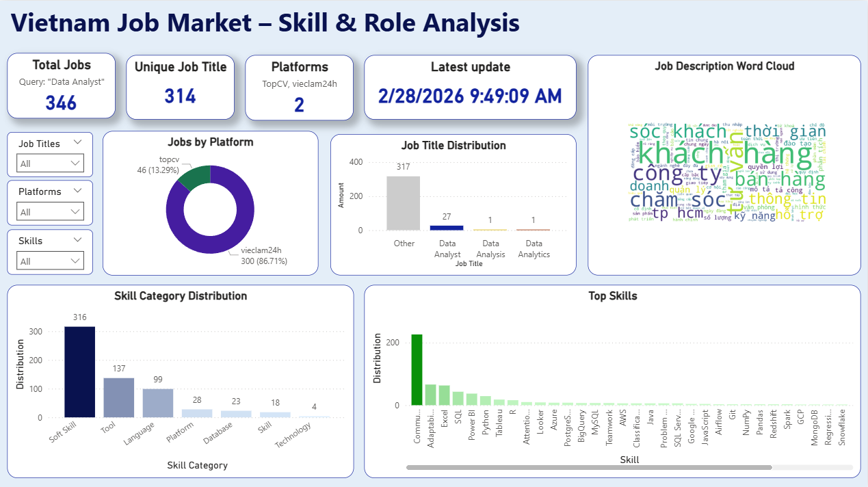Click the Data Analyst bar in Job Title Distribution
Image resolution: width=868 pixels, height=487 pixels.
coord(447,226)
